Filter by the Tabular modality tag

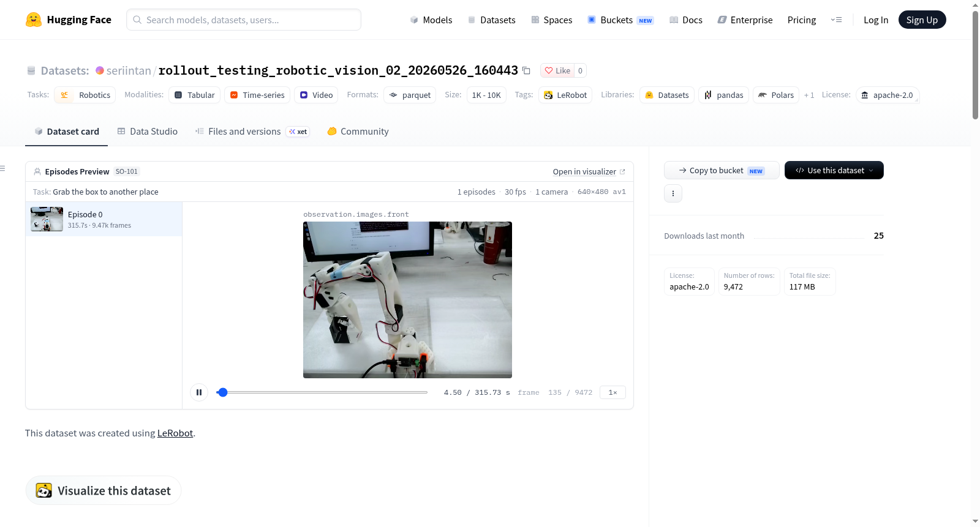pyautogui.click(x=195, y=95)
